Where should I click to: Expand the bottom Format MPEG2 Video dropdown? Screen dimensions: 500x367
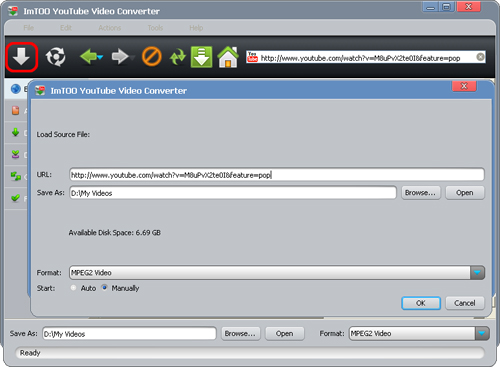(482, 333)
